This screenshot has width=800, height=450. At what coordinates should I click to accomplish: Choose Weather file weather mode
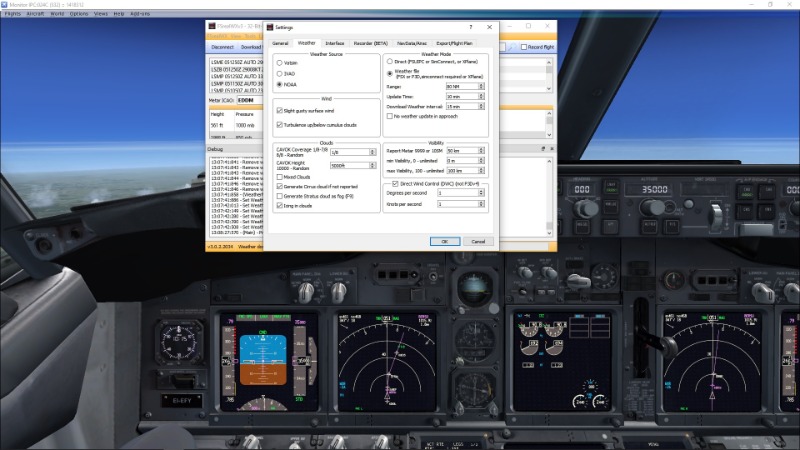pyautogui.click(x=390, y=73)
